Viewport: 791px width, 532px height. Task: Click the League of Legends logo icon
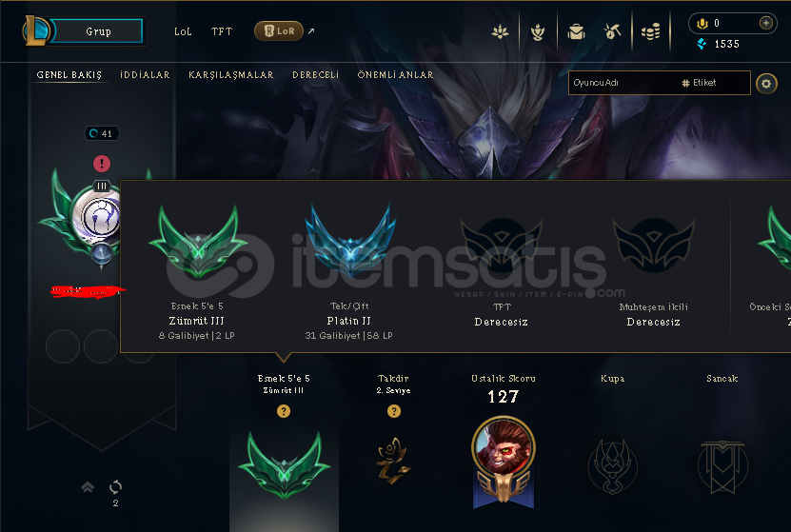pos(35,30)
